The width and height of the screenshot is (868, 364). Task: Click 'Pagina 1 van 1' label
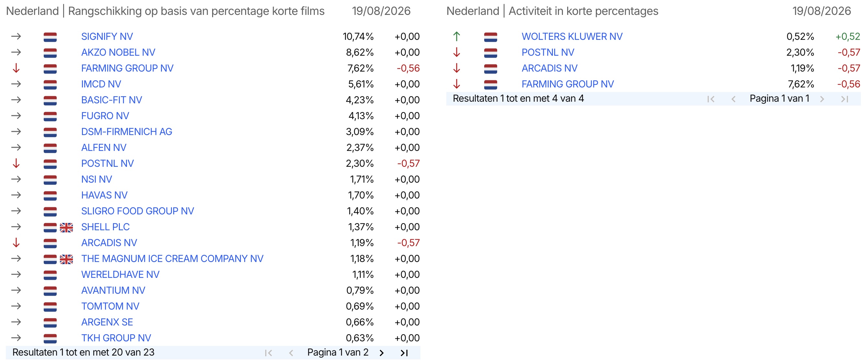click(779, 99)
